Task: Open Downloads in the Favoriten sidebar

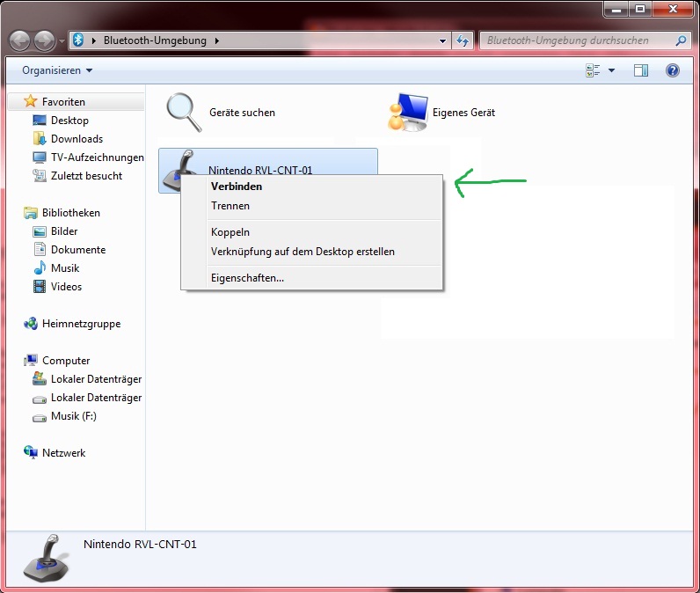Action: point(77,139)
